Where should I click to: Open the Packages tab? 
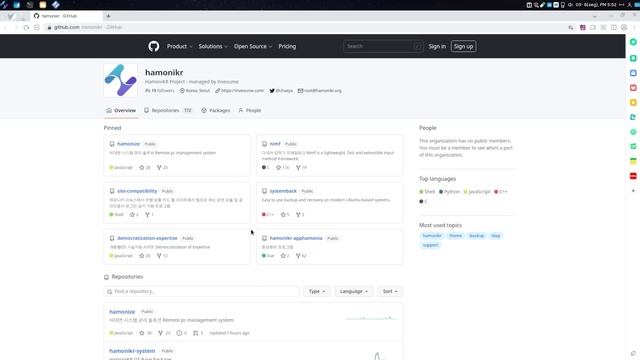[x=216, y=111]
